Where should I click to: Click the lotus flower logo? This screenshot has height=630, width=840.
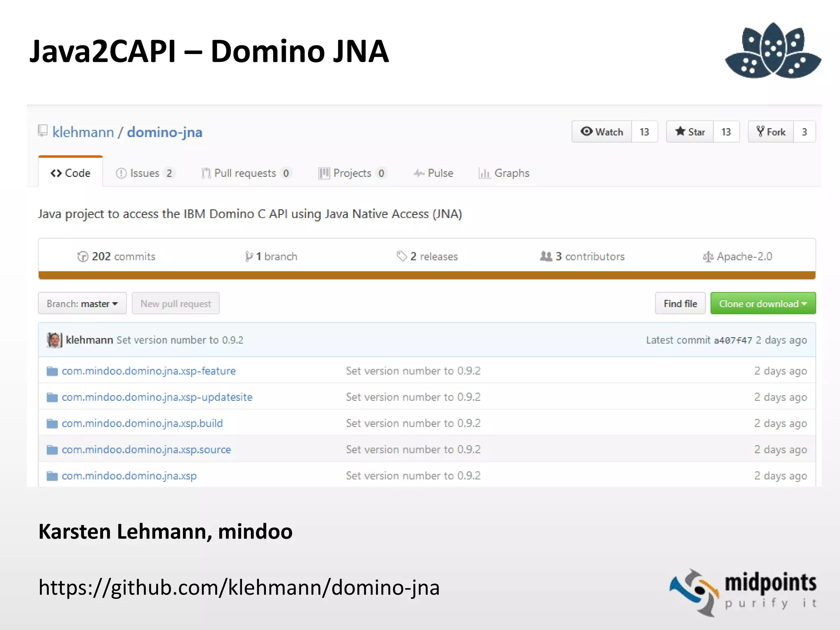(773, 50)
